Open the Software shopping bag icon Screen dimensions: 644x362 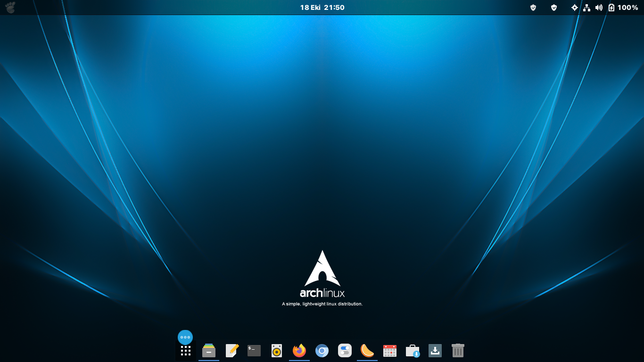coord(413,351)
